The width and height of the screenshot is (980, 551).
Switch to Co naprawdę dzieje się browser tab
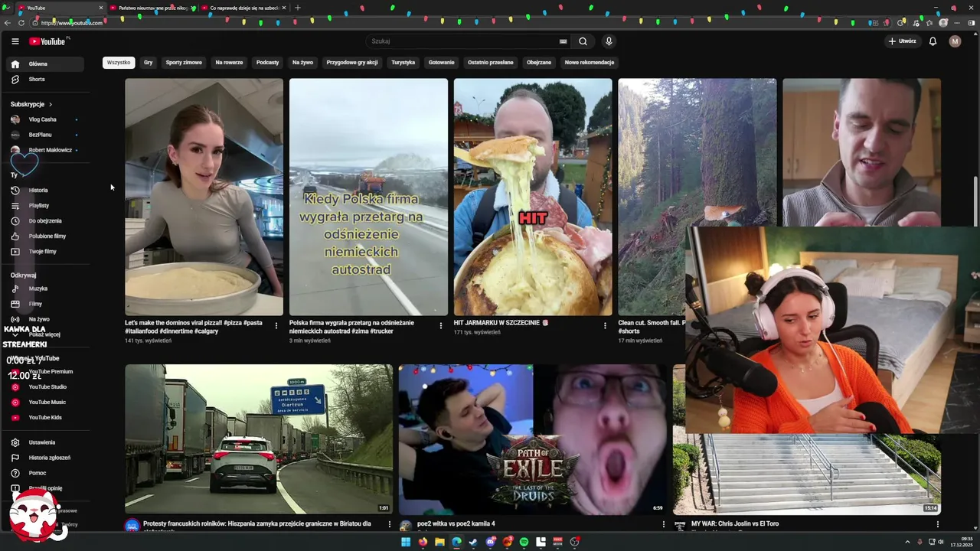click(x=244, y=8)
